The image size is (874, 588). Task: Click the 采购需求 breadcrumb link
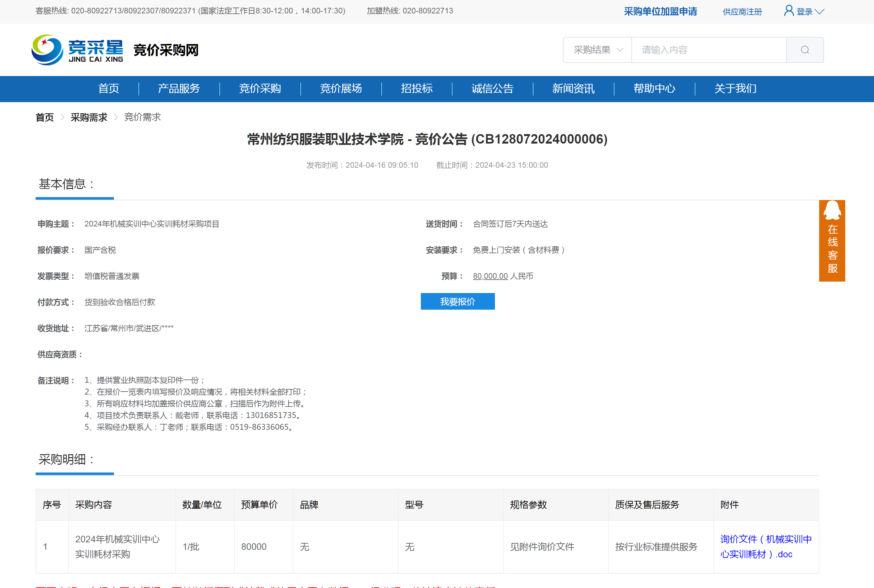[89, 117]
